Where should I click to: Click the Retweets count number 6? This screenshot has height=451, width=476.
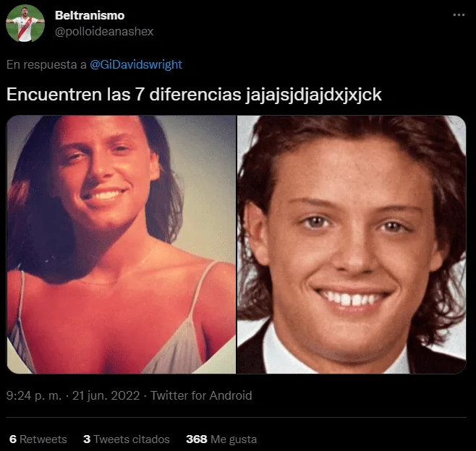(x=13, y=439)
